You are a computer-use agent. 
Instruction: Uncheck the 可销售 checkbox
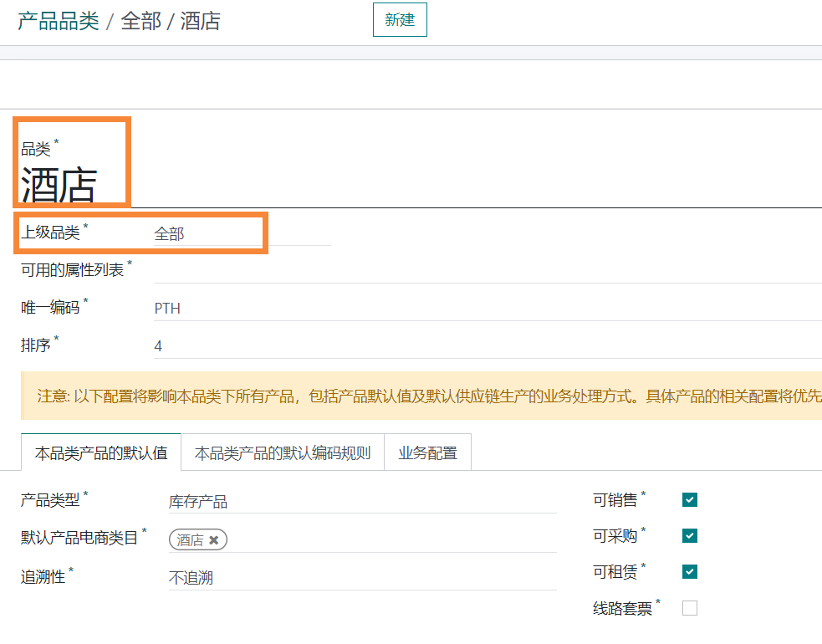tap(690, 500)
